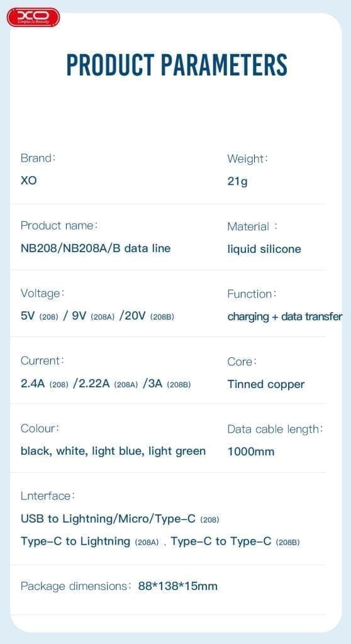This screenshot has width=351, height=644.
Task: Select the brand value XO
Action: tap(29, 180)
